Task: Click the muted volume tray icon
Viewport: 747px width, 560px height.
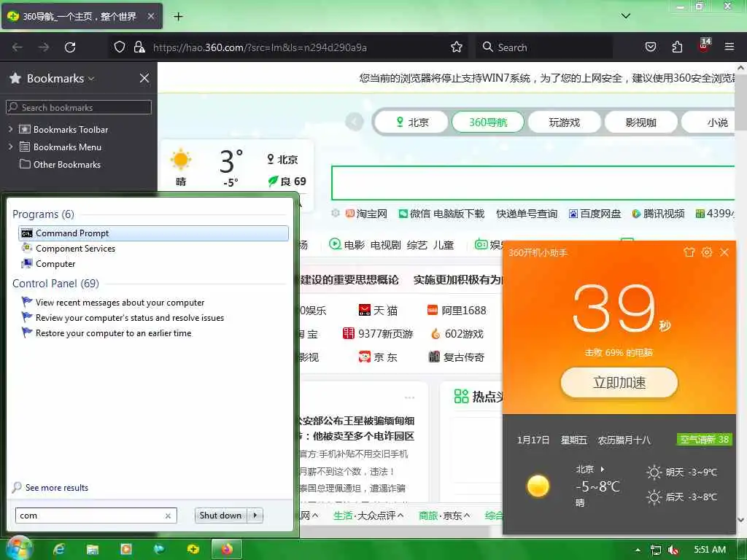Action: pos(673,550)
